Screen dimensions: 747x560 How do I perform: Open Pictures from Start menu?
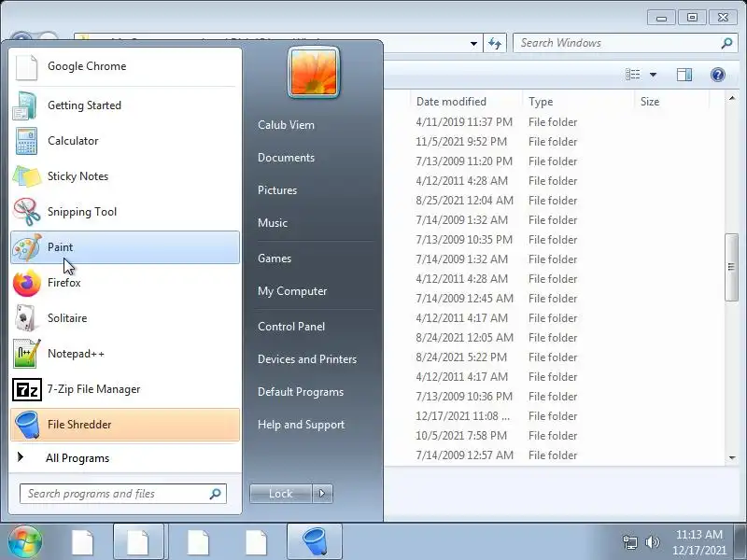tap(277, 190)
